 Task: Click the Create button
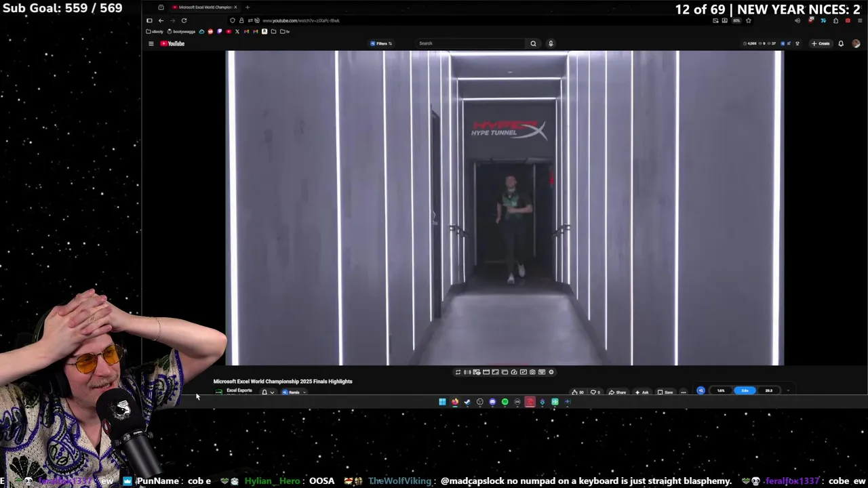click(821, 43)
